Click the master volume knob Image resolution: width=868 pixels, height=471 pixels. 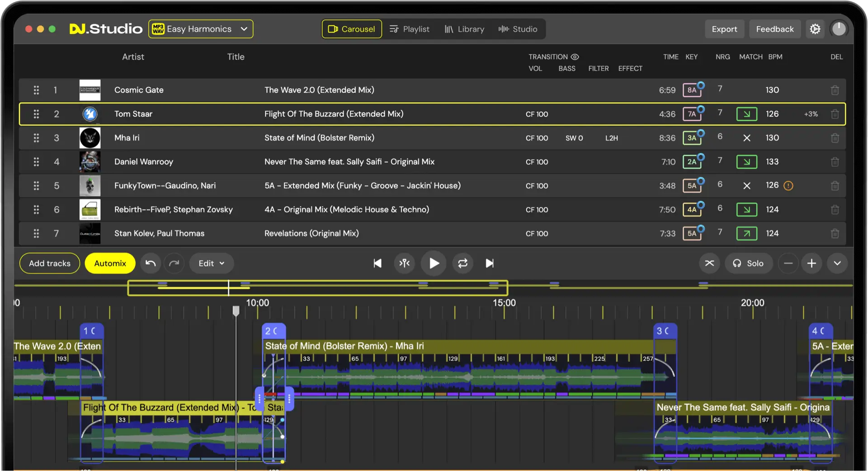click(839, 29)
